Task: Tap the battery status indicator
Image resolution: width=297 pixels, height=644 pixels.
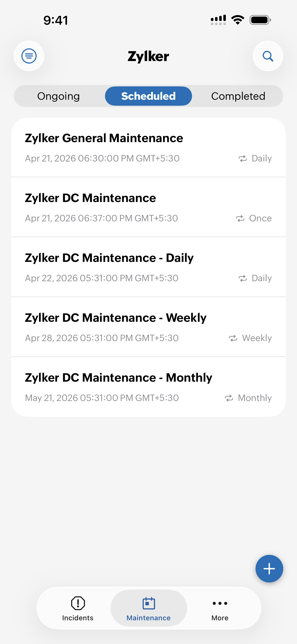Action: [260, 20]
